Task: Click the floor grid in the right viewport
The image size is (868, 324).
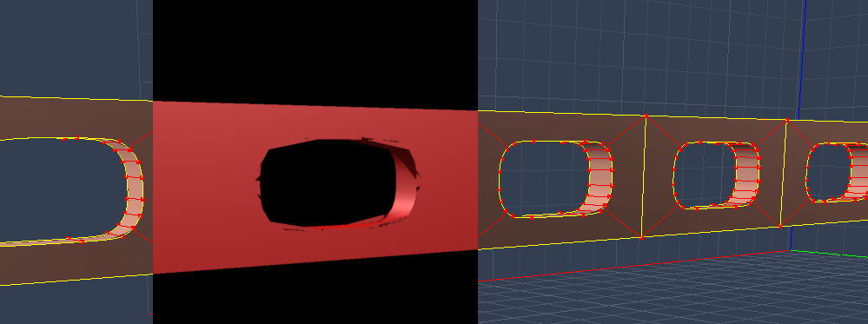Action: coord(692,294)
